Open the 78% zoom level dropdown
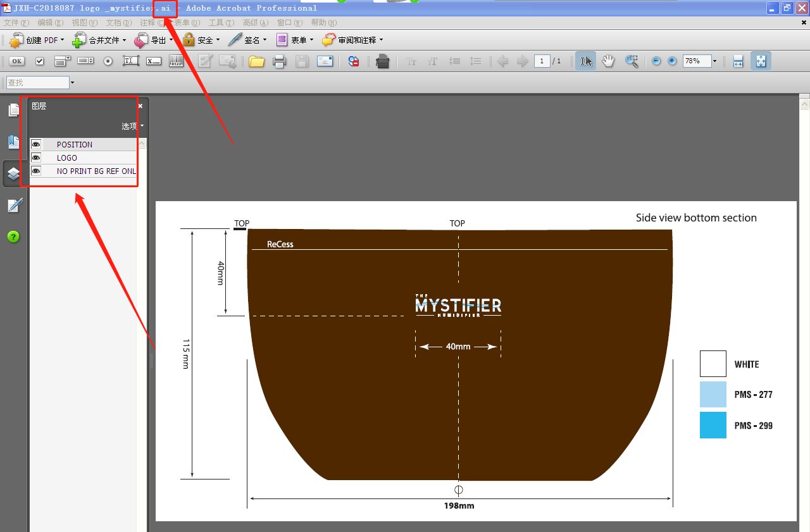The image size is (810, 532). pyautogui.click(x=714, y=61)
